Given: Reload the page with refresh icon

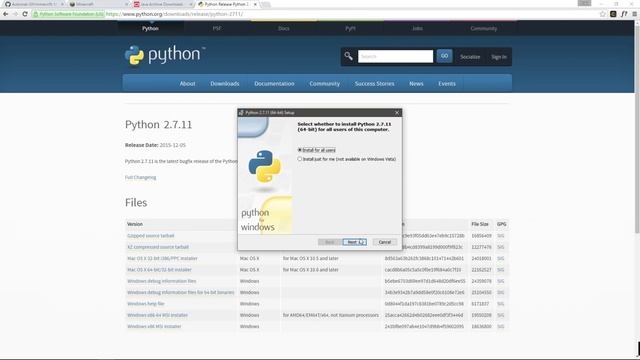Looking at the screenshot, I should click(x=25, y=14).
